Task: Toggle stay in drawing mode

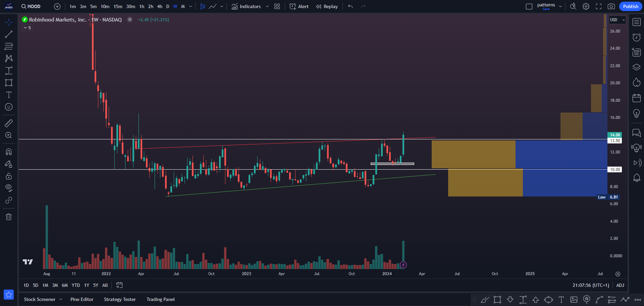Action: coord(9,164)
